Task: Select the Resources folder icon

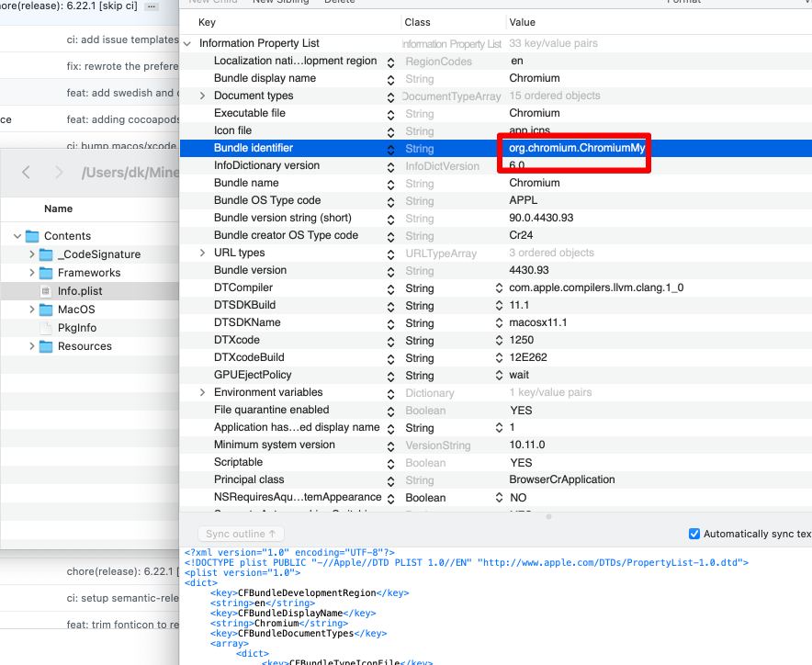Action: pyautogui.click(x=46, y=346)
